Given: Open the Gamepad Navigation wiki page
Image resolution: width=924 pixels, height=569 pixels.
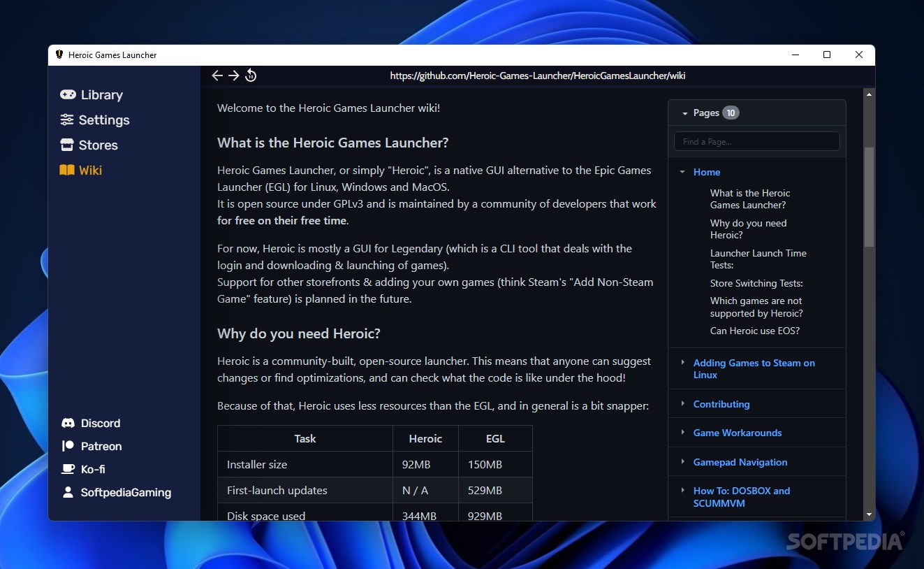Looking at the screenshot, I should [x=740, y=462].
